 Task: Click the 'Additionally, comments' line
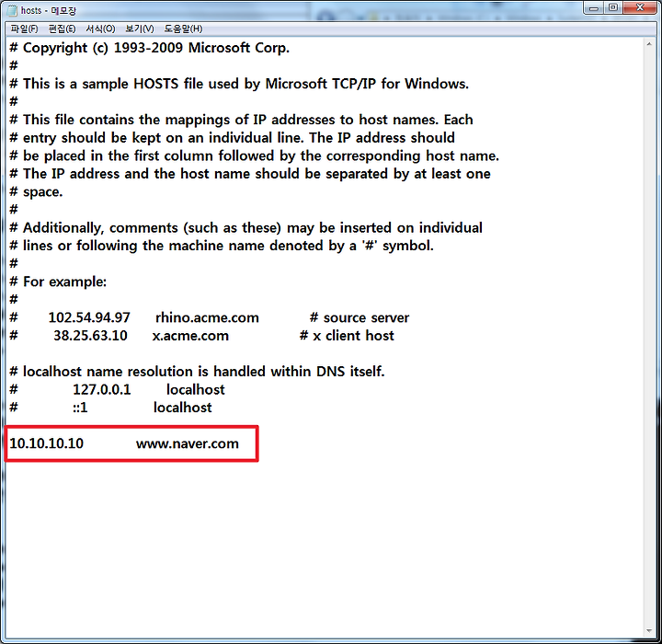click(x=245, y=228)
